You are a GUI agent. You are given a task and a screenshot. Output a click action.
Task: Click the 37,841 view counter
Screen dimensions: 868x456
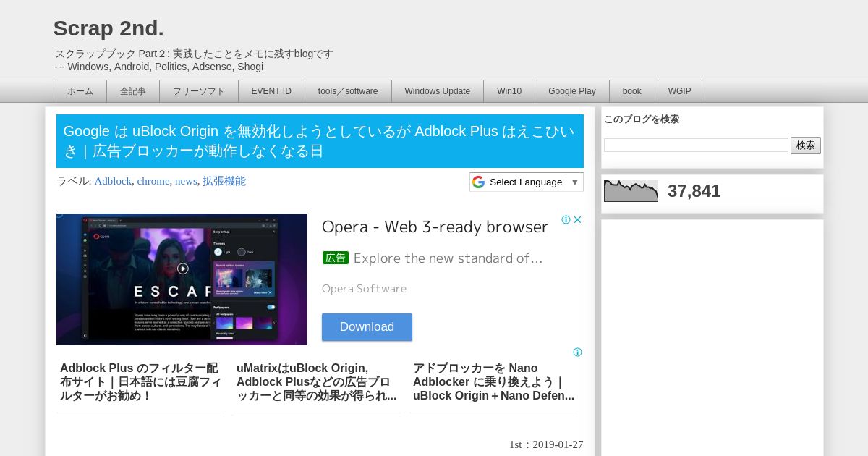694,191
